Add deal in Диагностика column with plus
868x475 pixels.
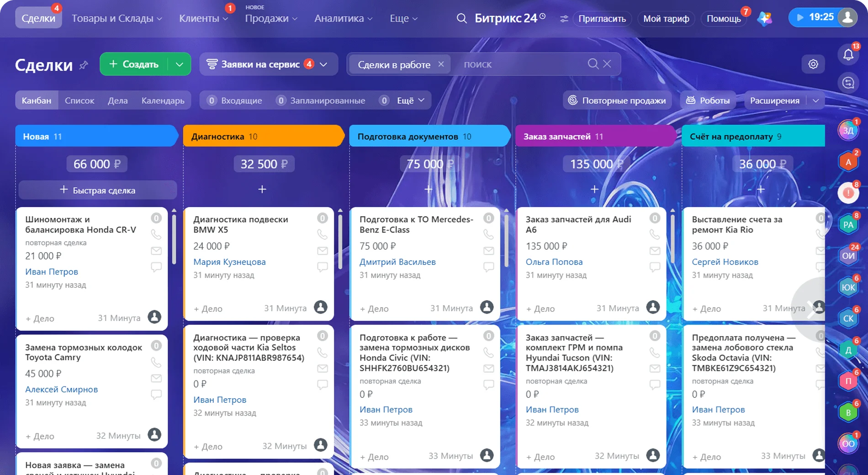point(262,189)
